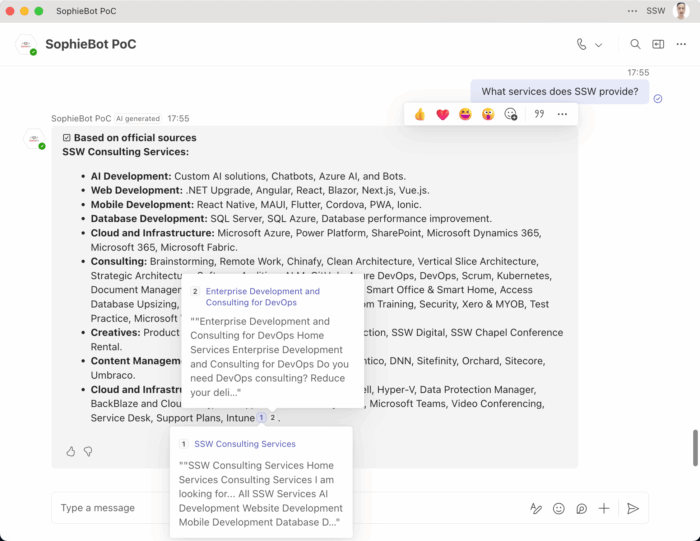
Task: Click 'What services does SSW provide?' message
Action: [x=560, y=92]
